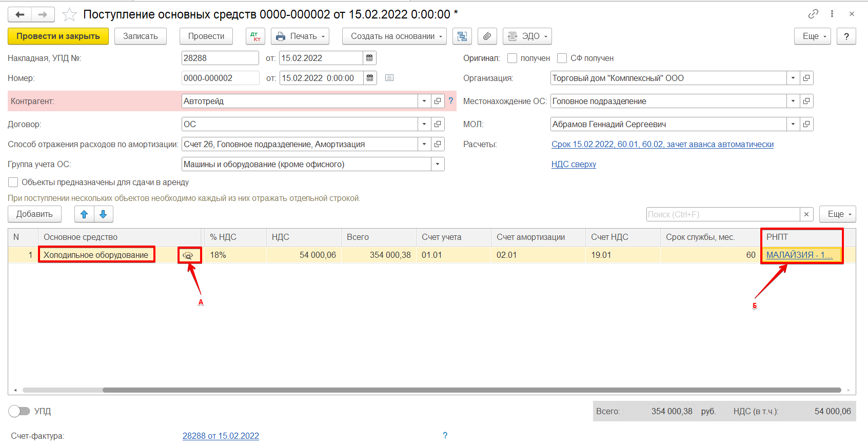Open top Еще menu
This screenshot has width=868, height=448.
click(x=813, y=36)
